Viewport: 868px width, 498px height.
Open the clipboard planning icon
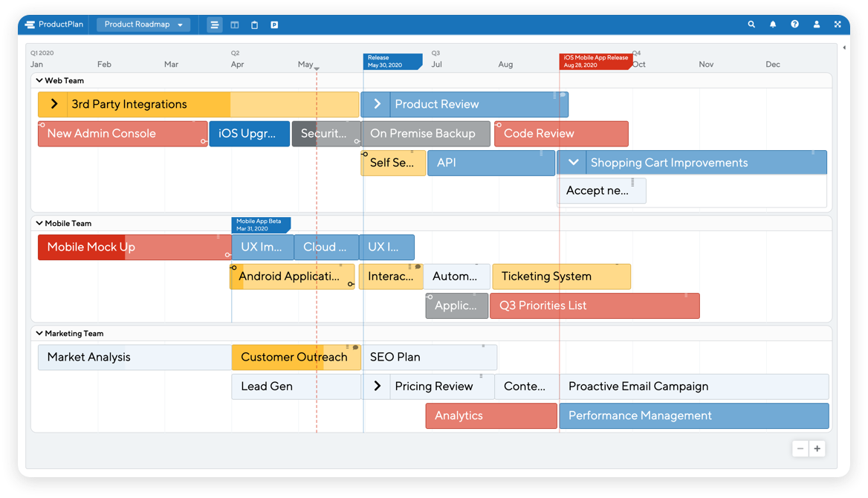(x=253, y=24)
